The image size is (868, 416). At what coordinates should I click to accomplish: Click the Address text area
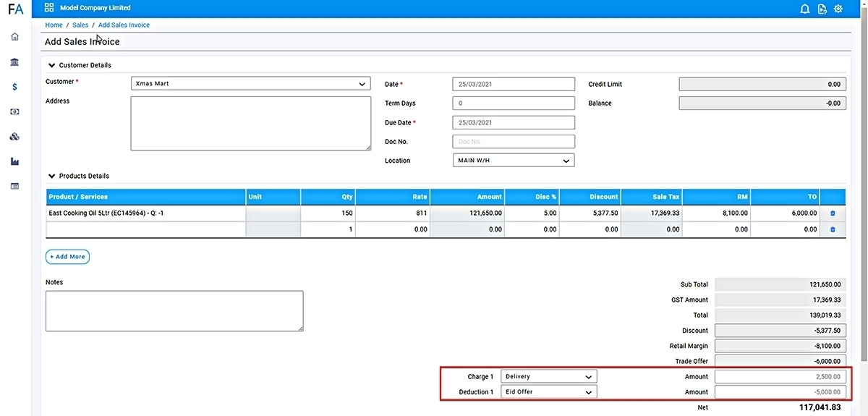(x=250, y=124)
